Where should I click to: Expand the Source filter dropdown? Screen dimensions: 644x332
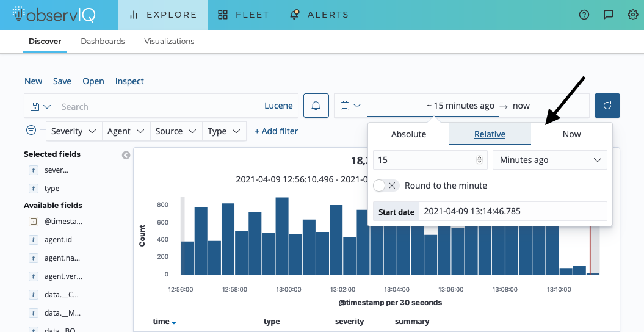(176, 131)
